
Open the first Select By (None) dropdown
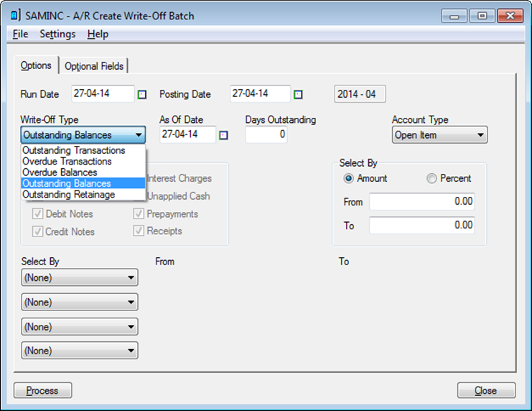pyautogui.click(x=80, y=277)
